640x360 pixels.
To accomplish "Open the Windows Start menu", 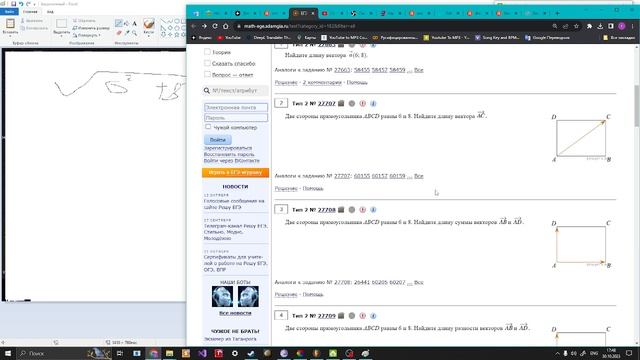I will pyautogui.click(x=7, y=353).
